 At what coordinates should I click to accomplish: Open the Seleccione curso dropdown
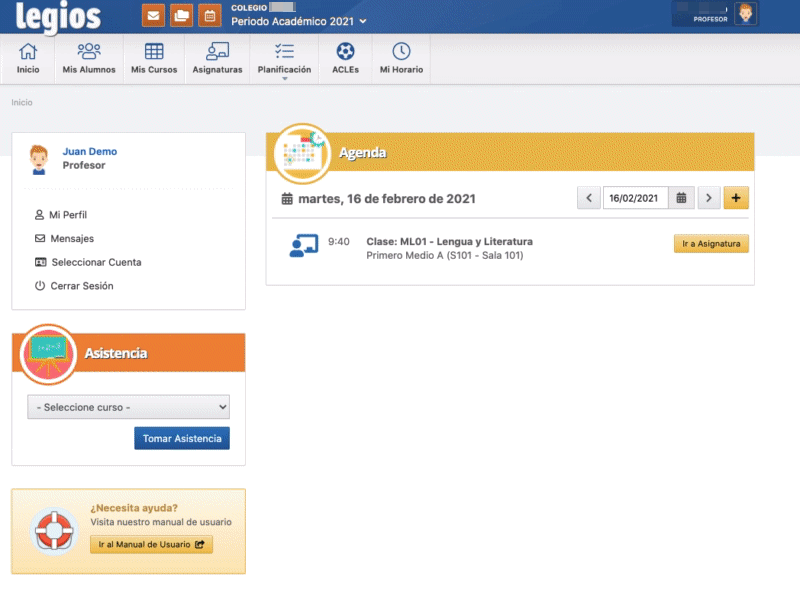coord(128,407)
